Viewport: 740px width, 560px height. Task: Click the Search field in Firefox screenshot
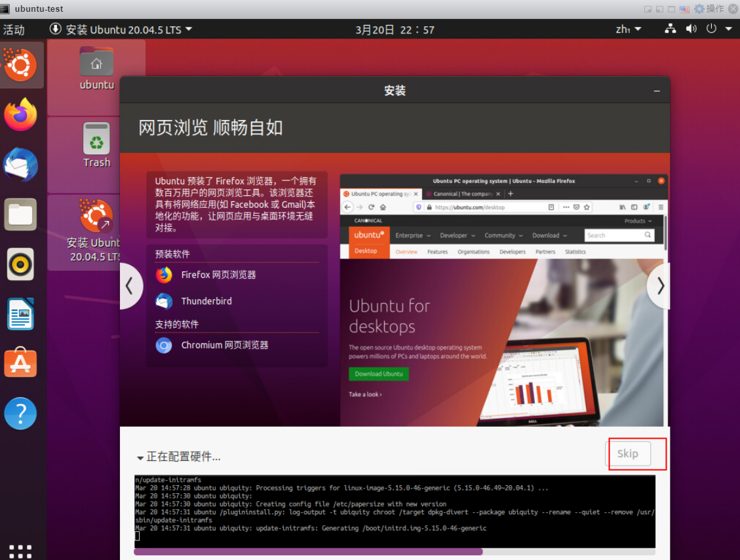point(619,235)
